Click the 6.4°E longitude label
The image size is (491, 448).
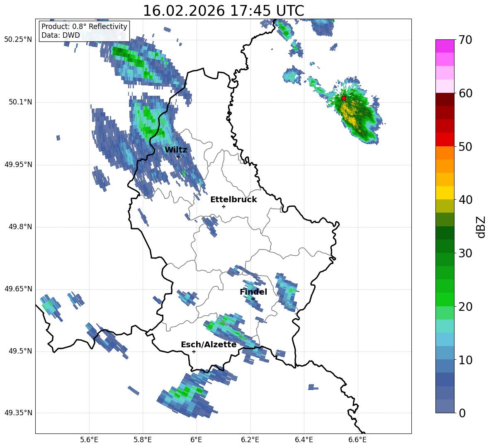(304, 440)
